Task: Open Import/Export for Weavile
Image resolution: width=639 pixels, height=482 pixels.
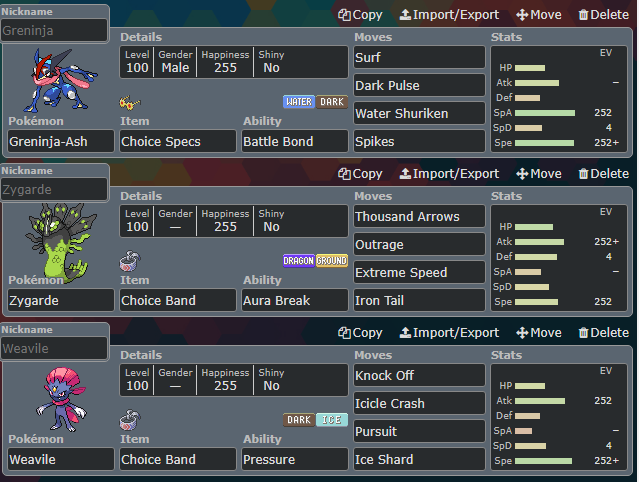Action: click(449, 332)
